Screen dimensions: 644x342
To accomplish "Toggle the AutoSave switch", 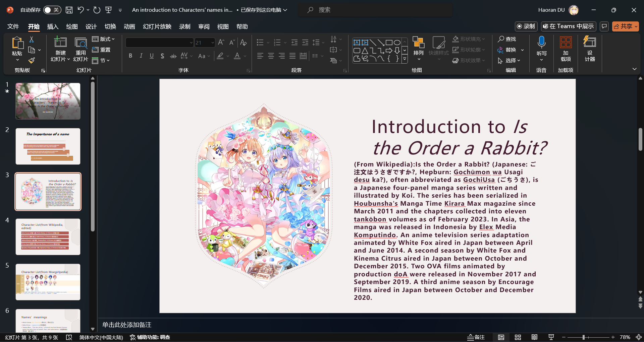I will point(52,10).
